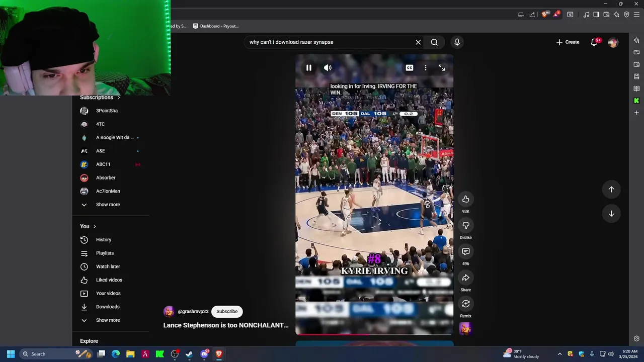This screenshot has height=362, width=644.
Task: Open Brave Shields lion icon
Action: pos(544,15)
